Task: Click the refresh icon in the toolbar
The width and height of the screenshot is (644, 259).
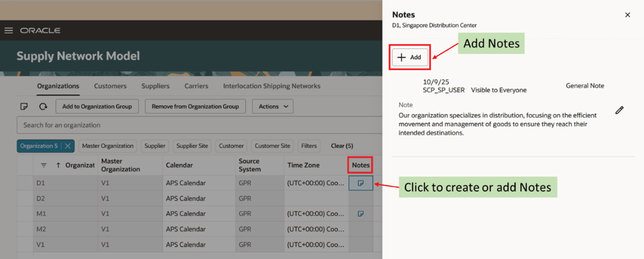Action: tap(43, 107)
